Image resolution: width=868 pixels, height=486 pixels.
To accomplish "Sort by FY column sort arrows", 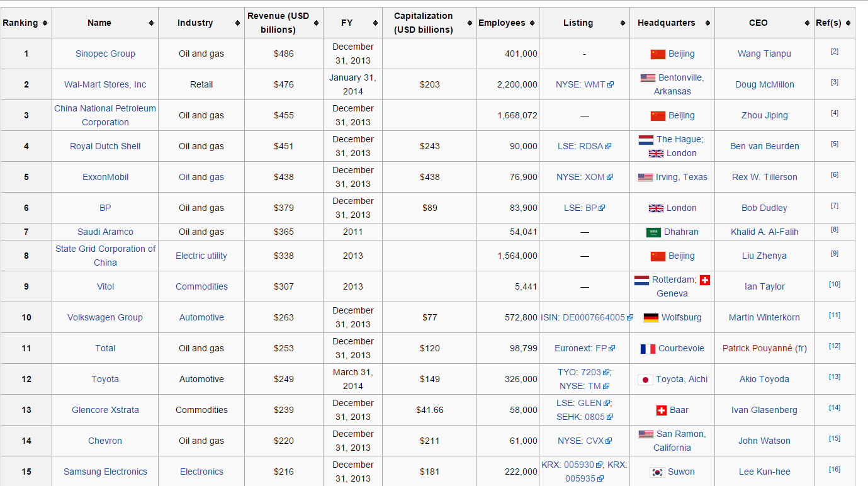I will pos(375,23).
